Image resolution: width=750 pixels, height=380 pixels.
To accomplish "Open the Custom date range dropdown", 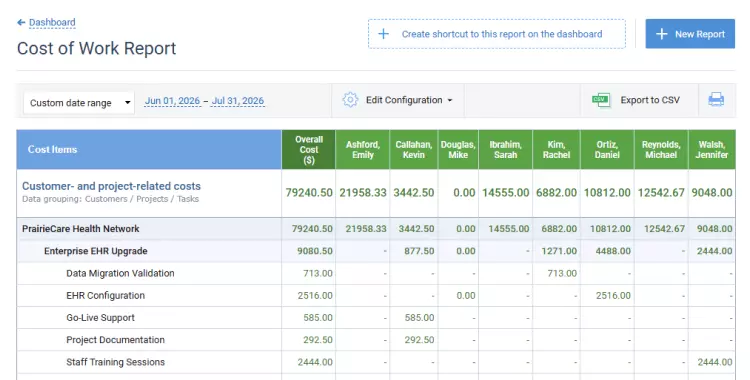I will [x=79, y=103].
